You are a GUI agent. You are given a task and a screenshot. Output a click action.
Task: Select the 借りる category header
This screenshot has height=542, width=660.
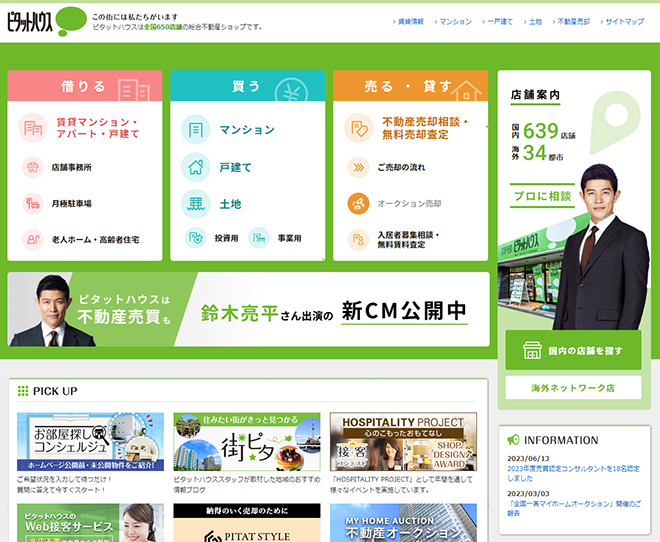point(85,86)
